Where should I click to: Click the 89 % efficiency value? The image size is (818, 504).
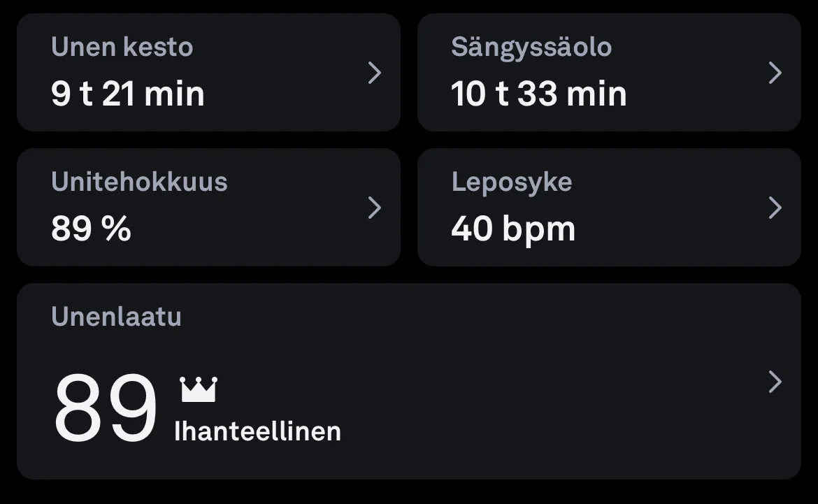91,229
